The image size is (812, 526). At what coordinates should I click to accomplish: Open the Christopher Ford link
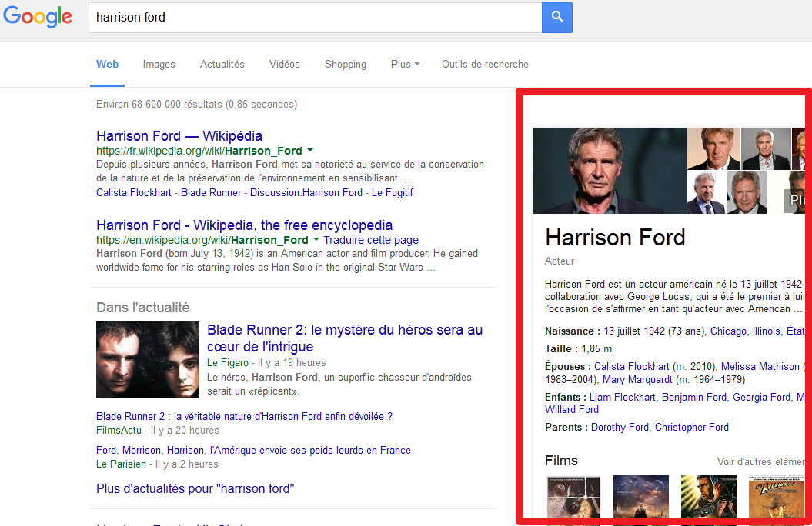(x=692, y=428)
